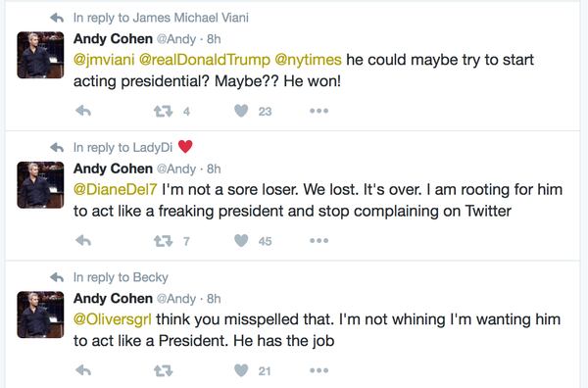Retweet the 'acting presidential' tweet
This screenshot has width=588, height=388.
click(163, 111)
